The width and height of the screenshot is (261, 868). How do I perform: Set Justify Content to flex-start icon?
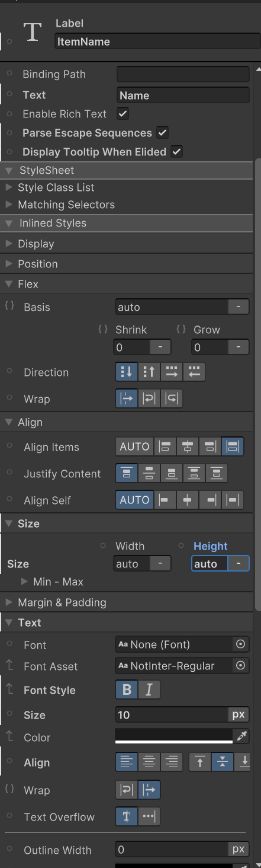[x=127, y=473]
